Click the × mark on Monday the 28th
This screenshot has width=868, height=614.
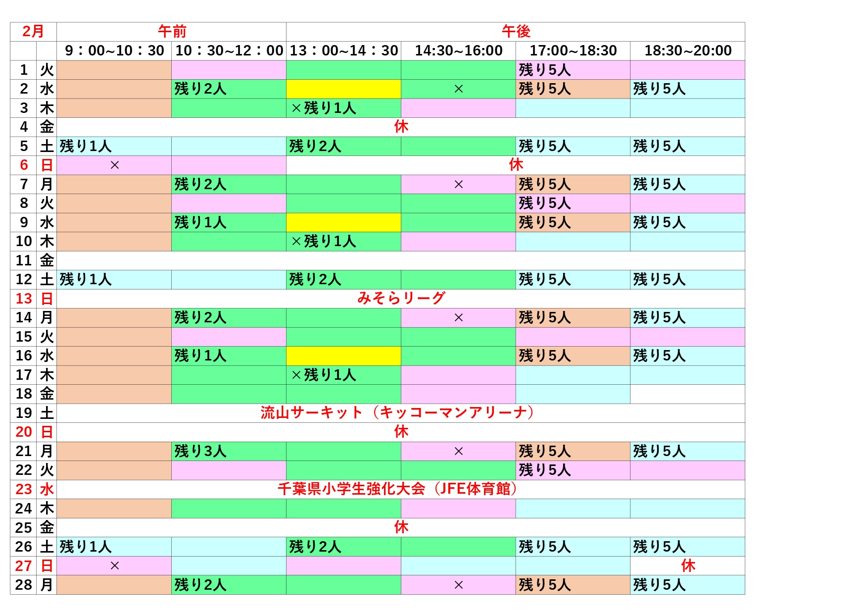click(x=458, y=585)
